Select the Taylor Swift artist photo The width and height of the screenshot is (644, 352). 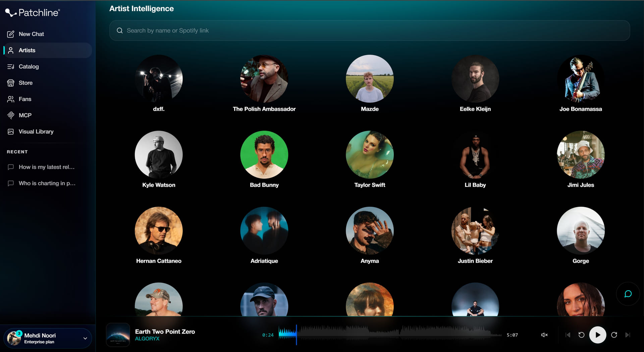pos(370,155)
